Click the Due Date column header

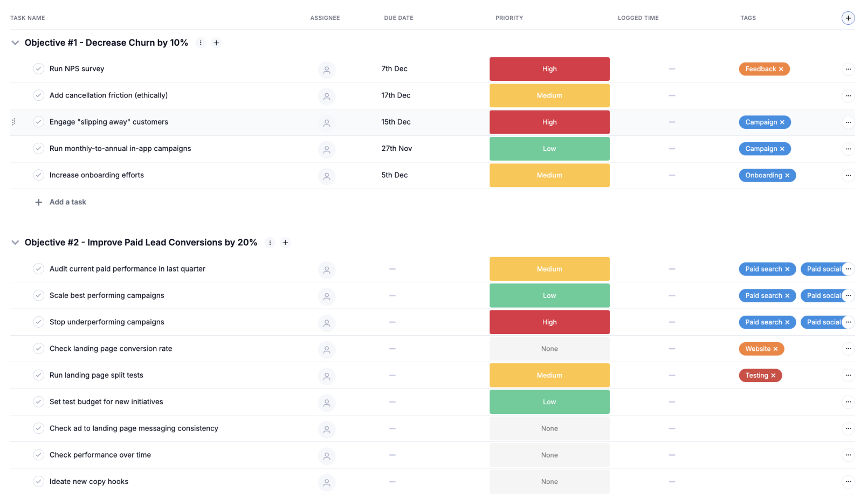click(398, 18)
